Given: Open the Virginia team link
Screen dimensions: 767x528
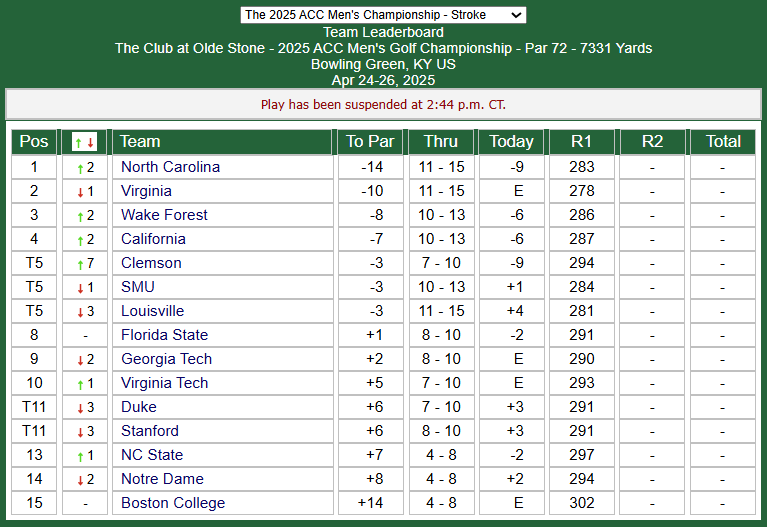Looking at the screenshot, I should point(146,191).
